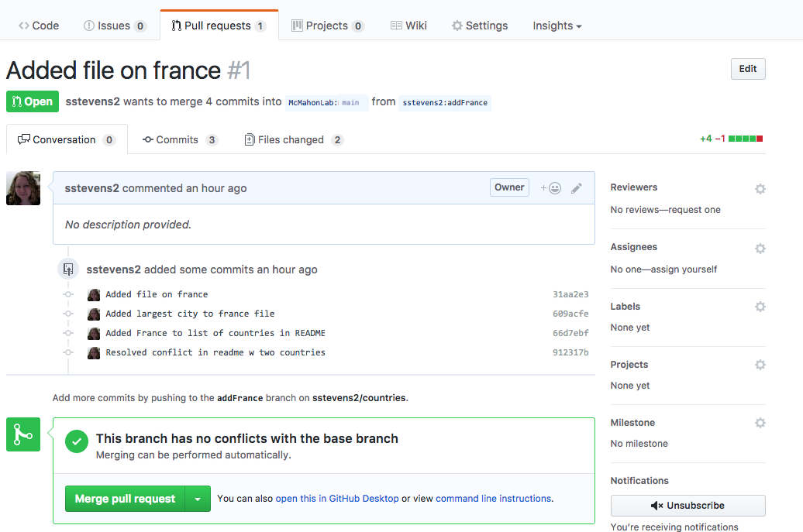Open commit hash 31aa2e3
This screenshot has width=803, height=532.
point(570,294)
